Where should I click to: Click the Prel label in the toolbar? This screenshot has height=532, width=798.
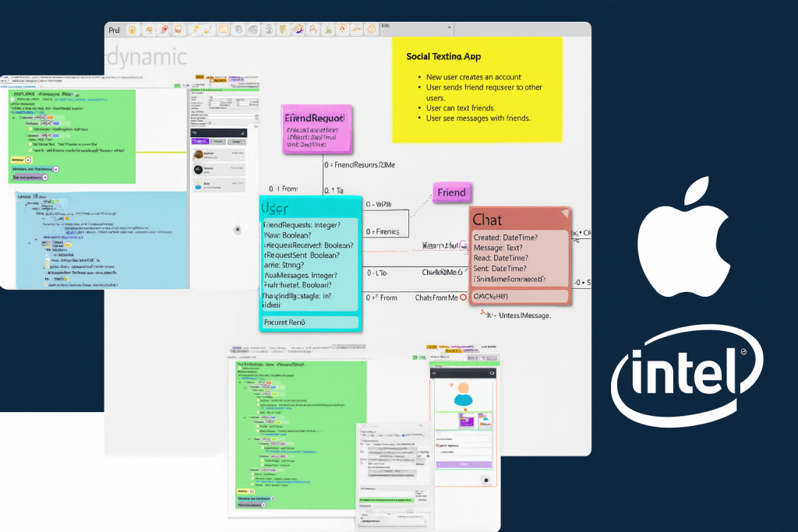114,30
